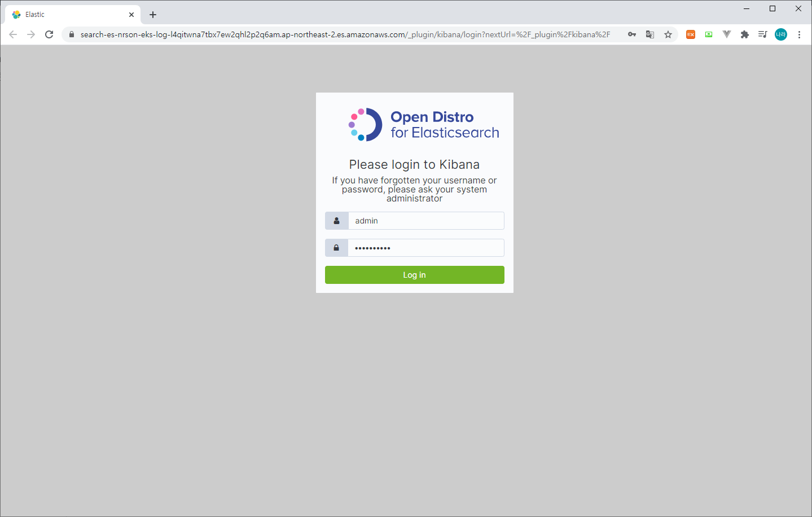Image resolution: width=812 pixels, height=517 pixels.
Task: Focus the admin username input field
Action: pyautogui.click(x=426, y=221)
